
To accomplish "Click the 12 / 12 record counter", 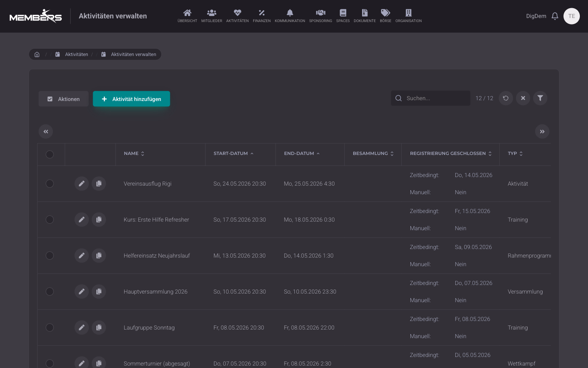I will (484, 98).
